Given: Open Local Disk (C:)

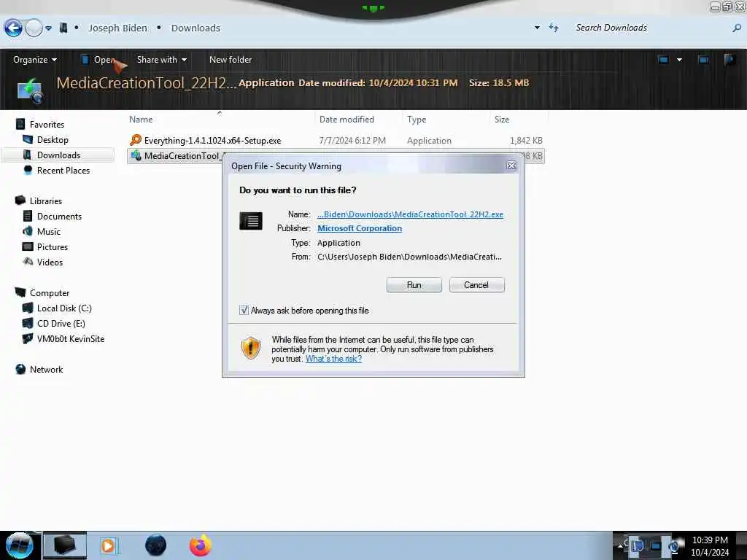Looking at the screenshot, I should pyautogui.click(x=64, y=308).
